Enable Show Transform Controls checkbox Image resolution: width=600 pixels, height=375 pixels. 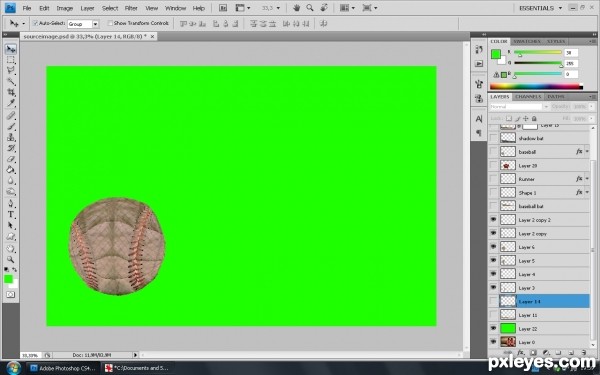110,23
